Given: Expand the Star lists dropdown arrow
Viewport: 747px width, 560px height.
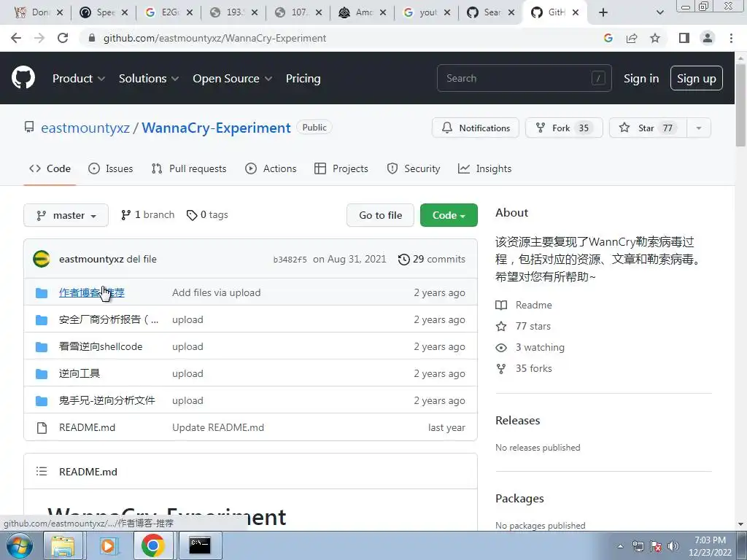Looking at the screenshot, I should pyautogui.click(x=699, y=128).
